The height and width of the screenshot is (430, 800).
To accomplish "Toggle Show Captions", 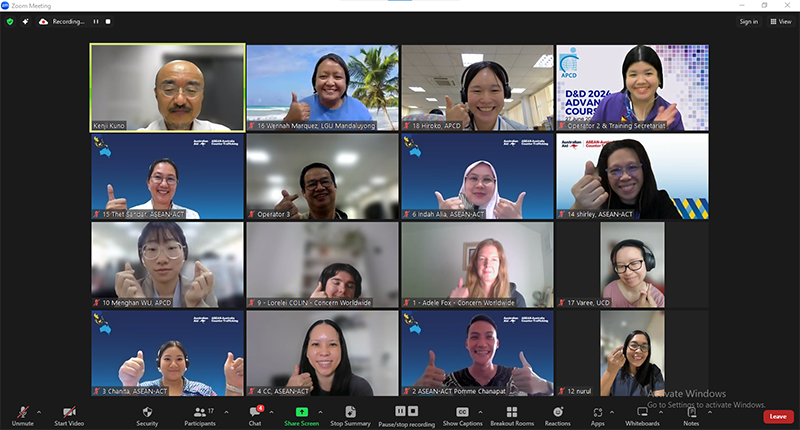I will coord(462,414).
